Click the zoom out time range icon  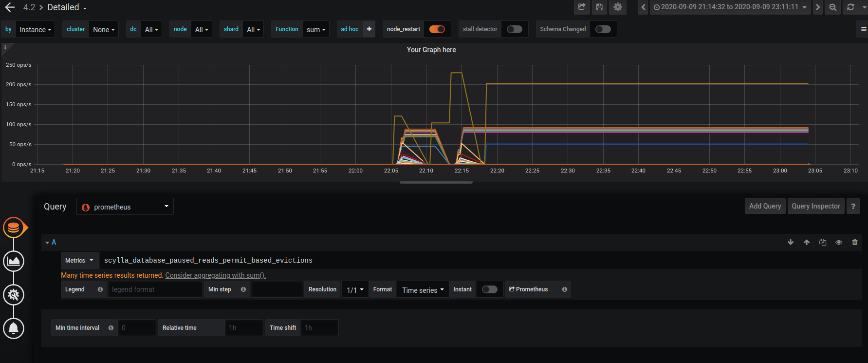pos(833,7)
